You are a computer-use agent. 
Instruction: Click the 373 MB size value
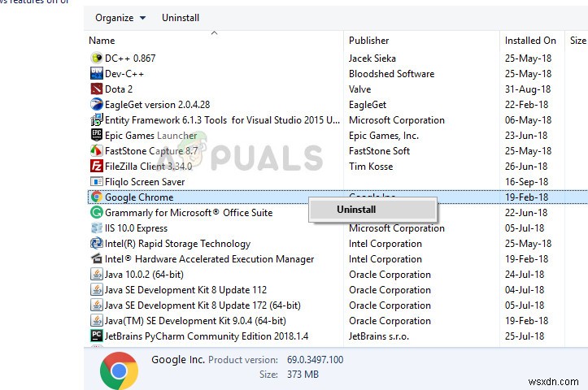click(x=303, y=375)
